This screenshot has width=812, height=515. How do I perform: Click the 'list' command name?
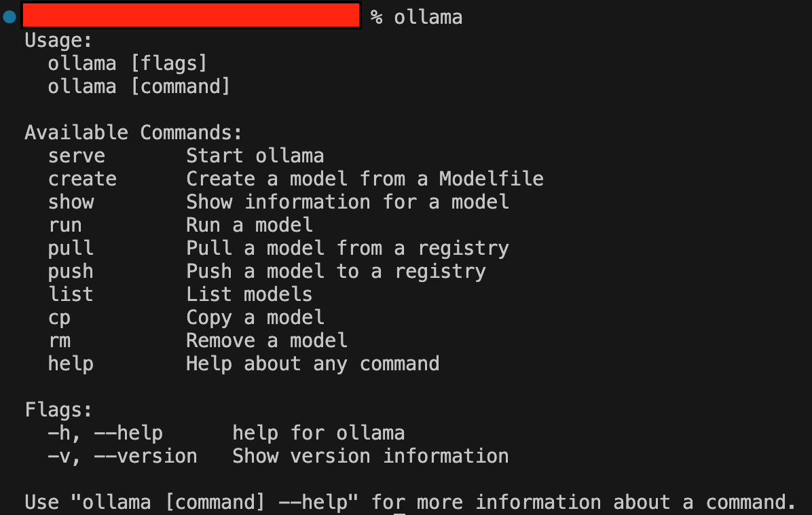coord(71,294)
